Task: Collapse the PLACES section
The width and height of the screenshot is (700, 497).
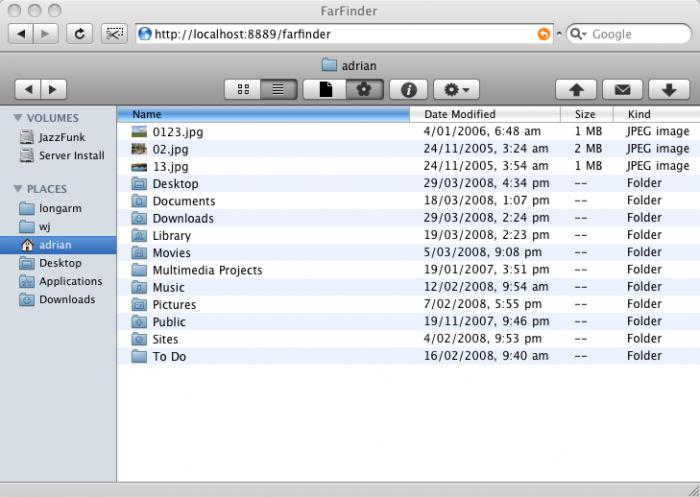Action: point(17,189)
